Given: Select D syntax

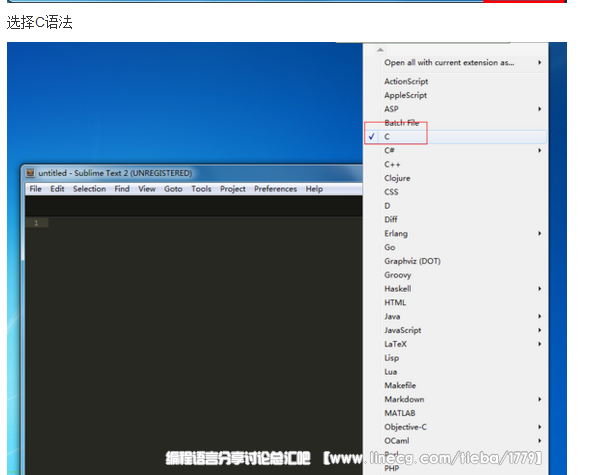Looking at the screenshot, I should click(x=387, y=206).
